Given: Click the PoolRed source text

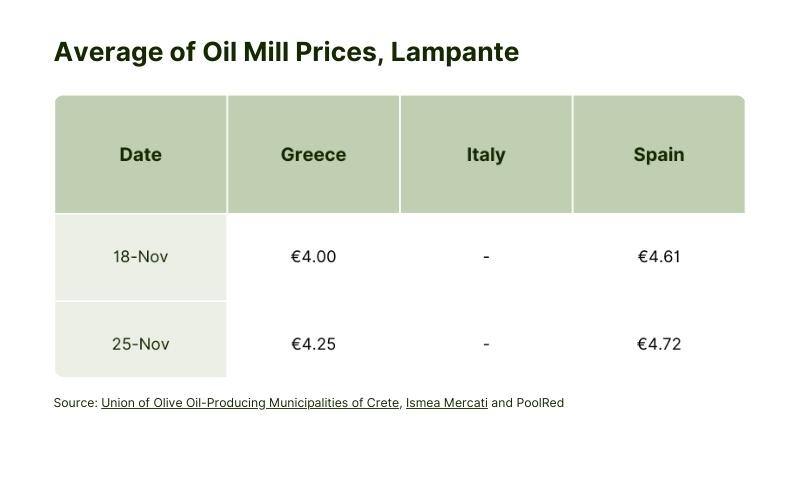Looking at the screenshot, I should tap(540, 403).
